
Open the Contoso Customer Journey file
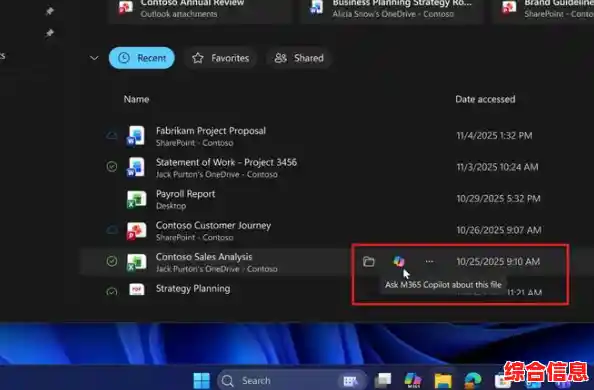(x=213, y=226)
